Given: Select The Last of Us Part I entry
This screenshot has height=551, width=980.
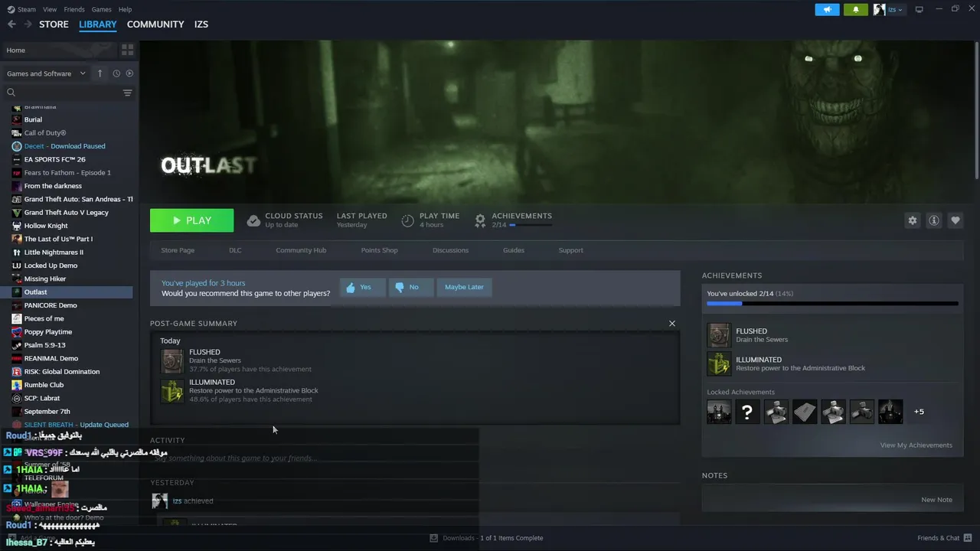Looking at the screenshot, I should pyautogui.click(x=58, y=239).
